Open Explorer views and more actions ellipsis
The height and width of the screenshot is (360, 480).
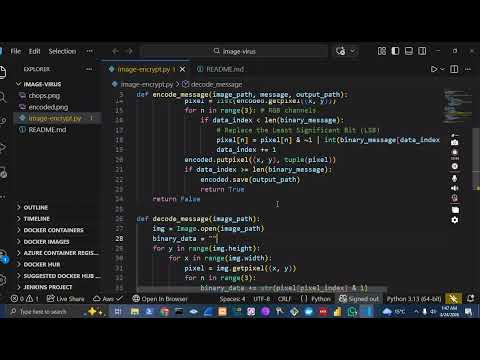pyautogui.click(x=89, y=69)
